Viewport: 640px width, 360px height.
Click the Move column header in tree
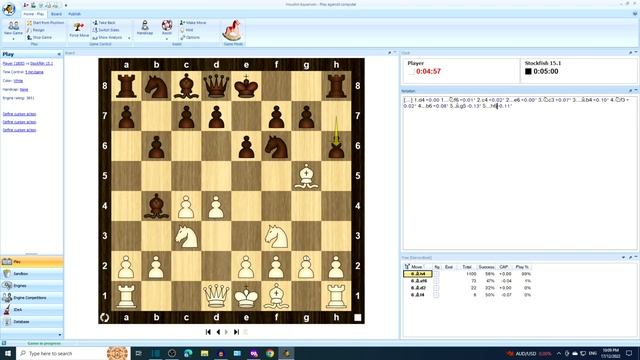click(418, 267)
